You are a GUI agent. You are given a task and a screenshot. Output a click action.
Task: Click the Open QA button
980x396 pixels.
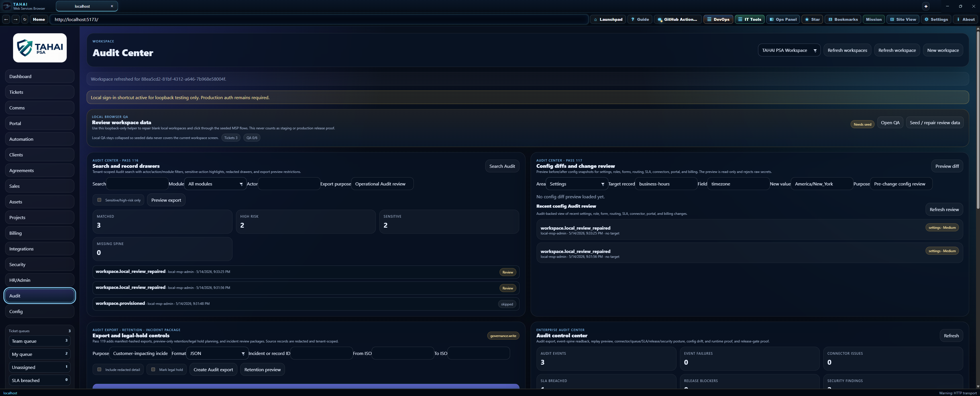[x=890, y=123]
